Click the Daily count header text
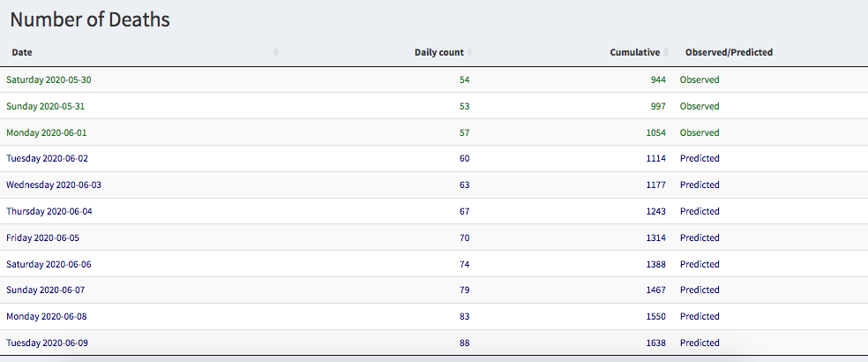The width and height of the screenshot is (868, 362). (x=438, y=52)
